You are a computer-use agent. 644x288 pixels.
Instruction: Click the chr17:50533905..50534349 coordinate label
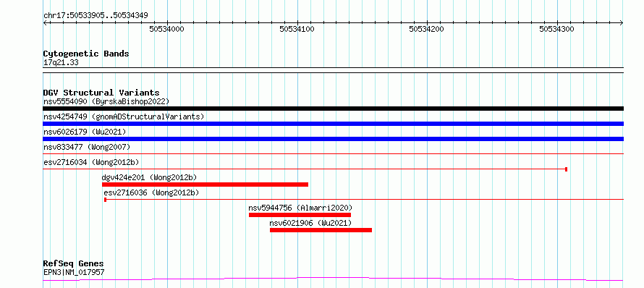pos(96,16)
